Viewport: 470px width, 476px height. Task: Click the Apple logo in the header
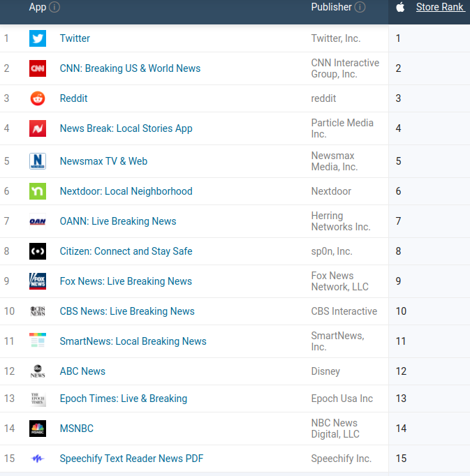tap(400, 7)
